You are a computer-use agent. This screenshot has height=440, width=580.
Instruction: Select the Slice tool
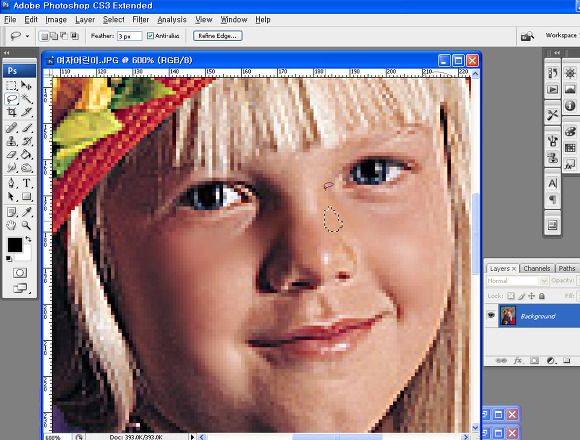tap(26, 112)
